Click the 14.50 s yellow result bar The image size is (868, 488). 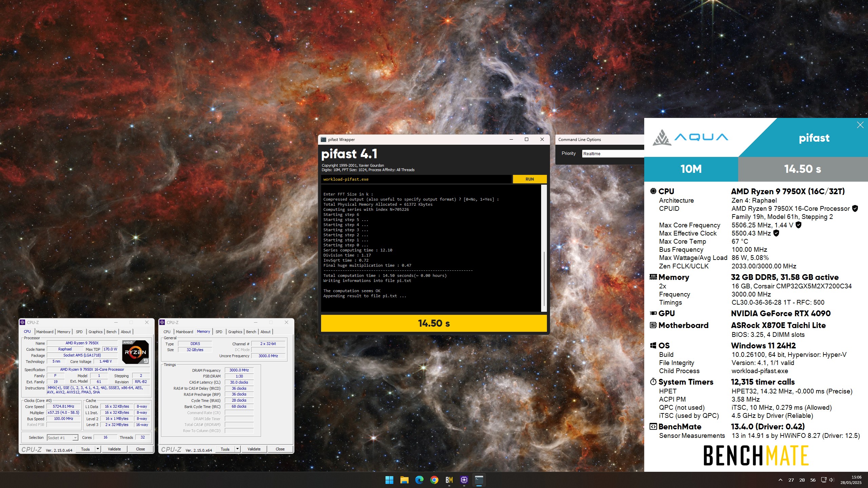[x=434, y=323]
